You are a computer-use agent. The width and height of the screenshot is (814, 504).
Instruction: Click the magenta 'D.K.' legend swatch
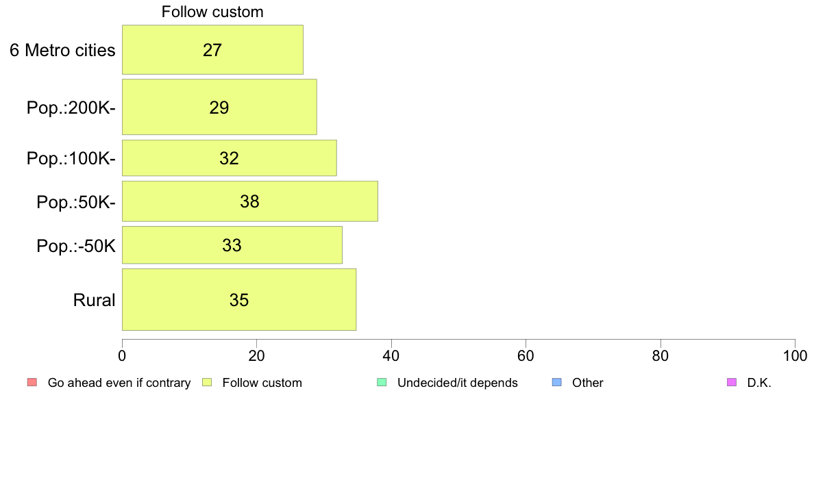[731, 382]
